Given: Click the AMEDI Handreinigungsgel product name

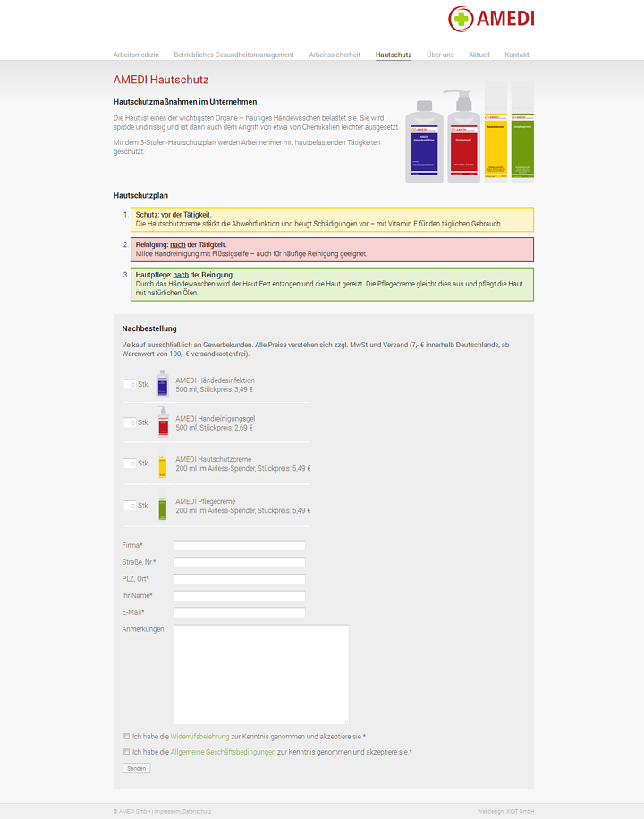Looking at the screenshot, I should [215, 418].
